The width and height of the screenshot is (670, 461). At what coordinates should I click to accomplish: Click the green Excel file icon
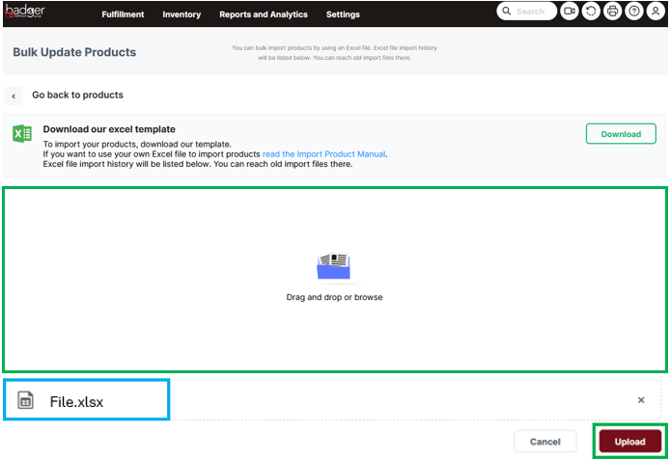click(x=22, y=134)
